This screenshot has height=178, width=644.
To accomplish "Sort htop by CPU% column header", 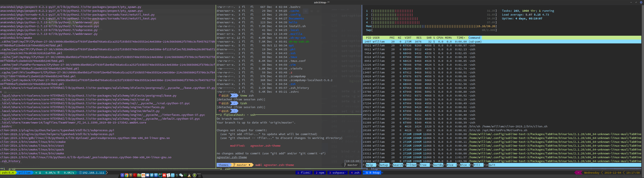I will 440,38.
